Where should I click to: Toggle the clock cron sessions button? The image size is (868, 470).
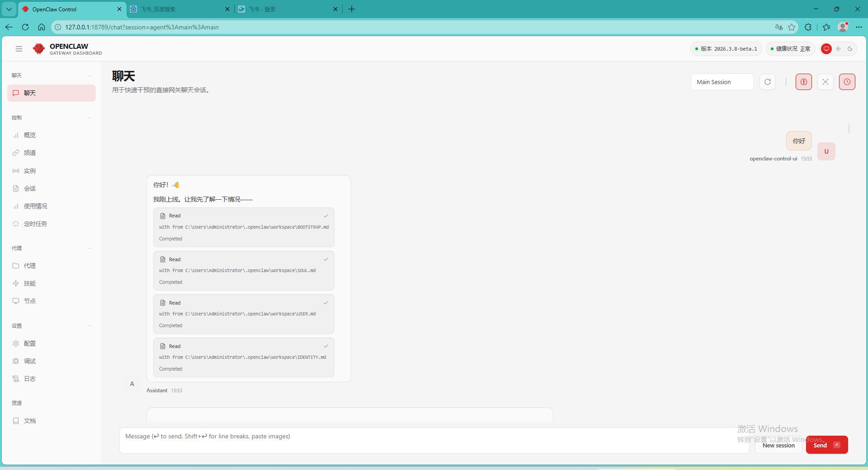[847, 82]
